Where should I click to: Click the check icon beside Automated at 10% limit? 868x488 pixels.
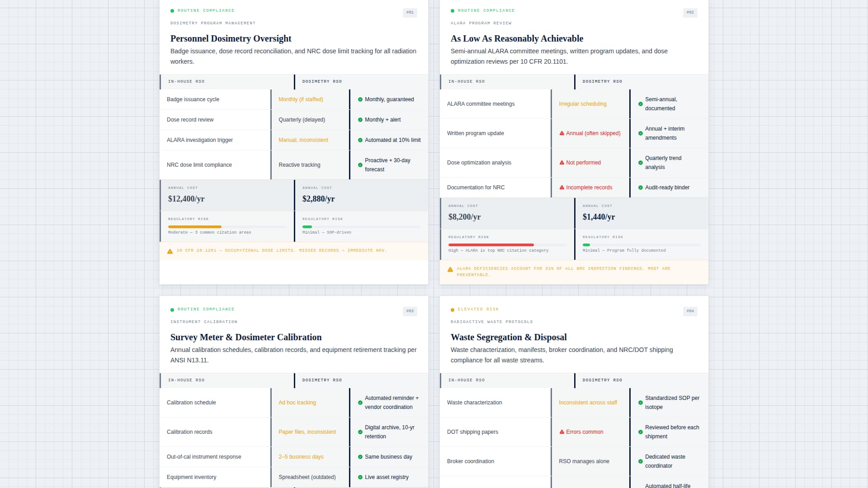[x=360, y=140]
